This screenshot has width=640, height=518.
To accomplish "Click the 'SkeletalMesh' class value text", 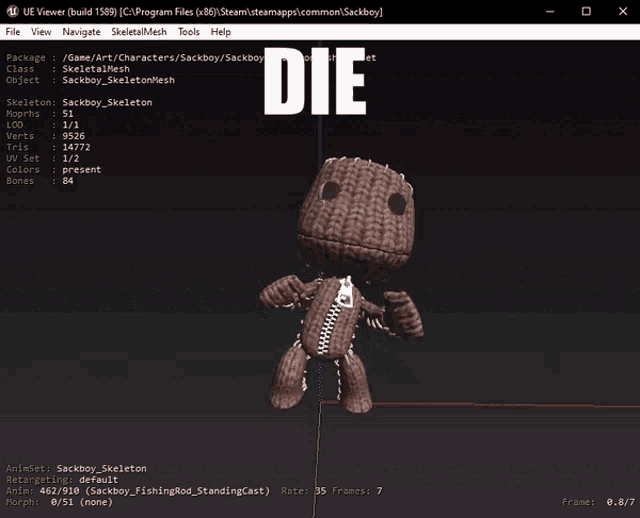I will coord(96,69).
